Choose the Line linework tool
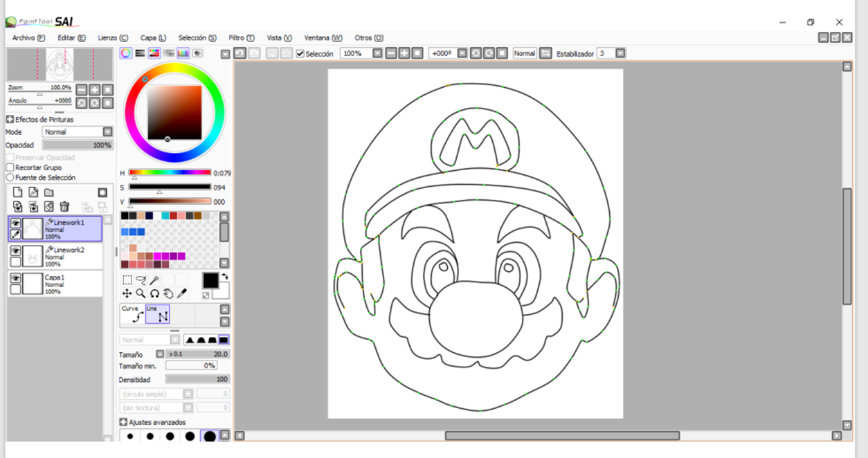Viewport: 868px width, 458px height. [158, 314]
